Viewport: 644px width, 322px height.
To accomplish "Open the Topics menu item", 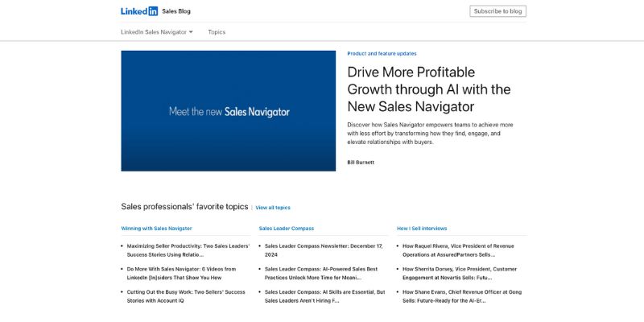I will point(217,32).
